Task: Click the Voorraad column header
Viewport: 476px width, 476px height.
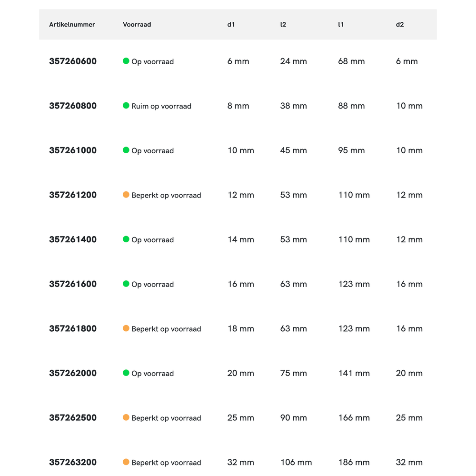Action: [x=137, y=25]
